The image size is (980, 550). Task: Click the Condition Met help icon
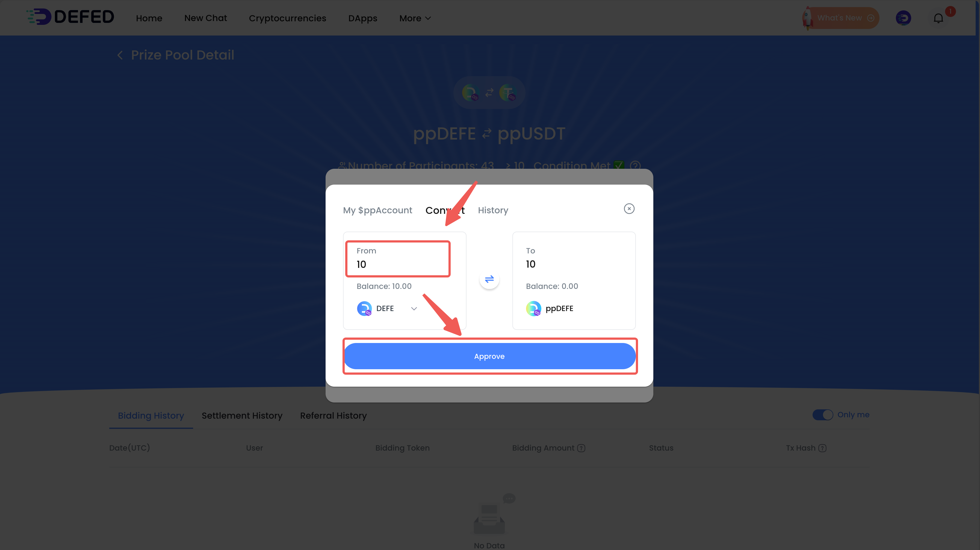pos(635,165)
